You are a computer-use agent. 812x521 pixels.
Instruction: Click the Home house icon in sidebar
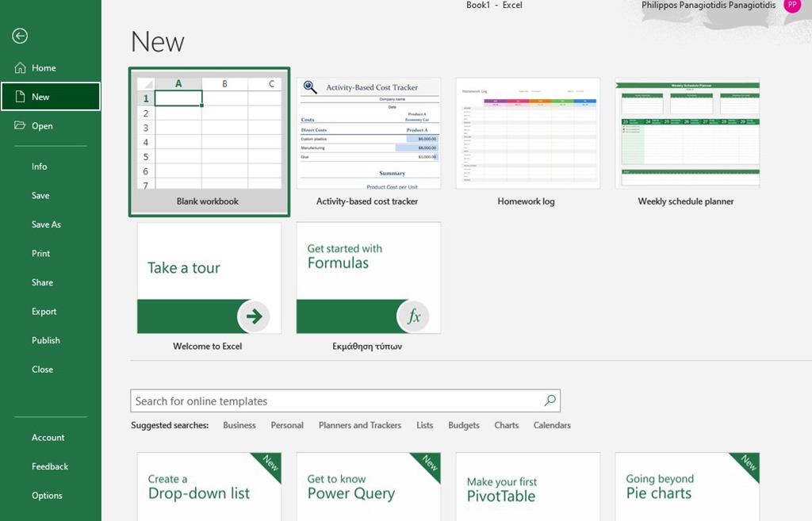(x=20, y=68)
